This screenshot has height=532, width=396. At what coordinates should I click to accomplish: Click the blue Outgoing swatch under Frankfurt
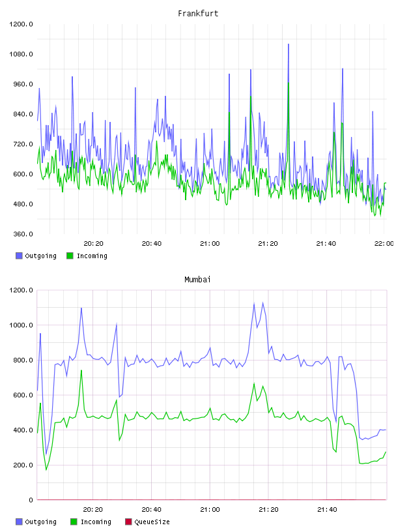pos(19,256)
